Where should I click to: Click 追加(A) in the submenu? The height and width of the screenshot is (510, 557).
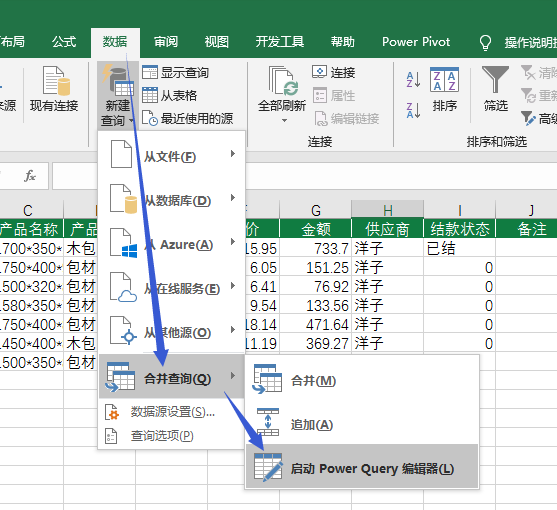coord(362,423)
